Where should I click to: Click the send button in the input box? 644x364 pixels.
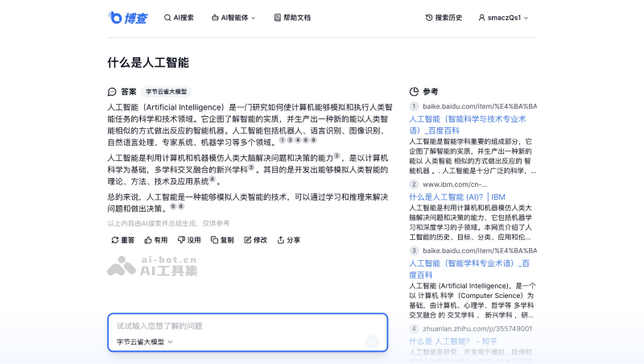(372, 341)
